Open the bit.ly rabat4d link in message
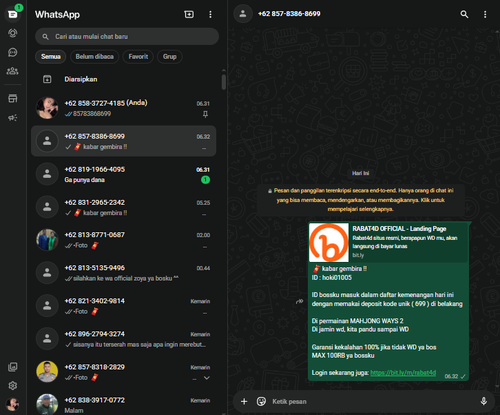Image resolution: width=500 pixels, height=415 pixels. 403,373
